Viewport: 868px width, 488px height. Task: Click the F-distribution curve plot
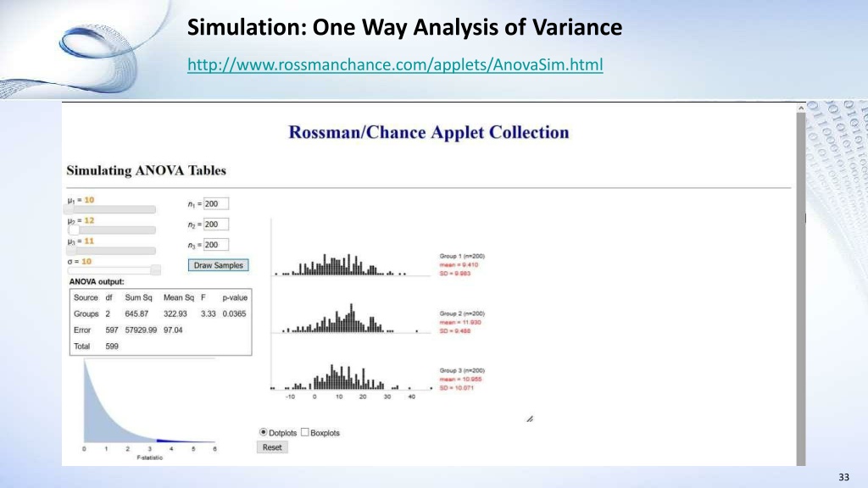point(149,402)
